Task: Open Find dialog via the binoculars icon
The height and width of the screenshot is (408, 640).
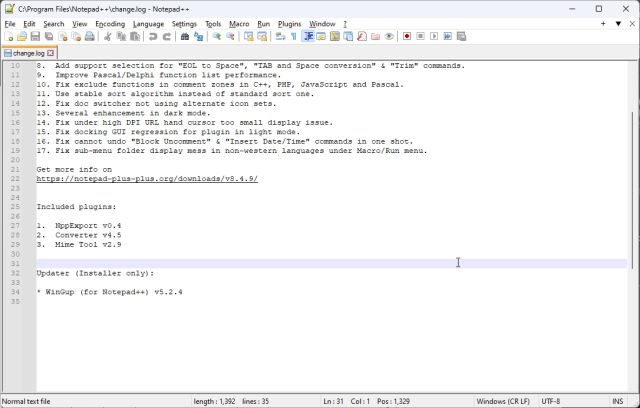Action: click(185, 37)
